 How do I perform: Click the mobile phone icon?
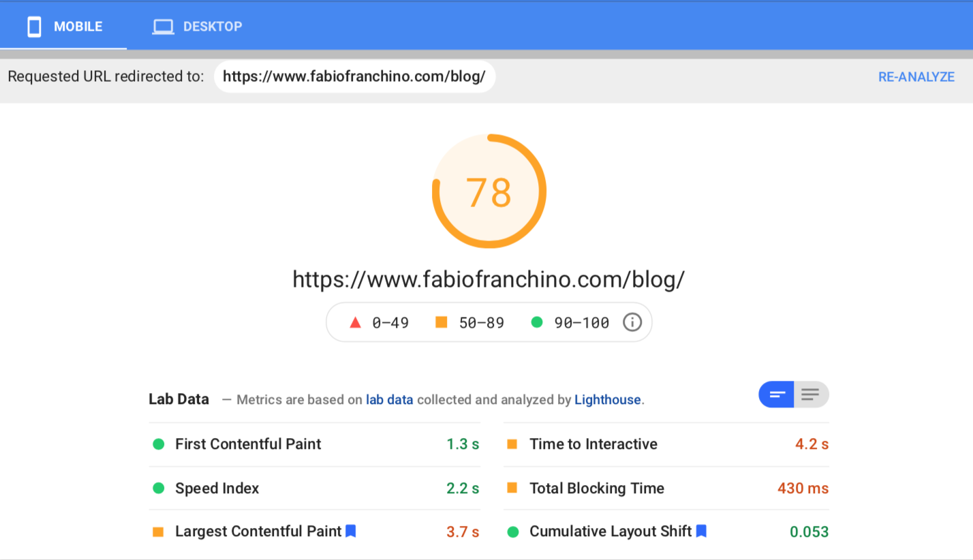tap(34, 27)
